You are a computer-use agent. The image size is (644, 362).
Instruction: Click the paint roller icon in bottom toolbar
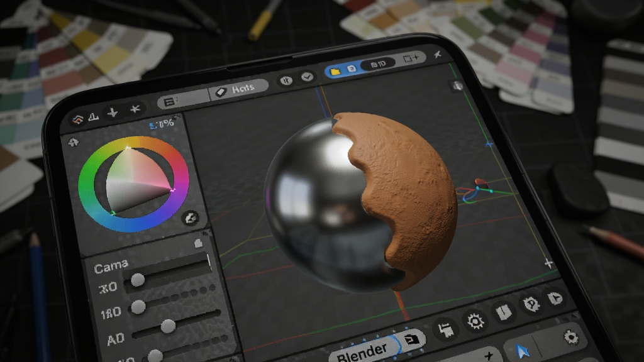[x=445, y=329]
